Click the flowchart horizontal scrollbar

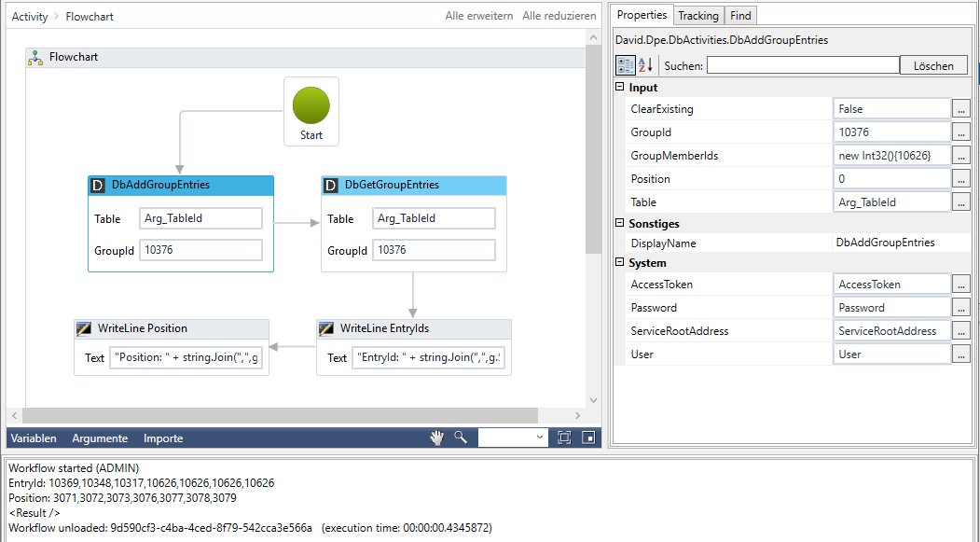[280, 416]
